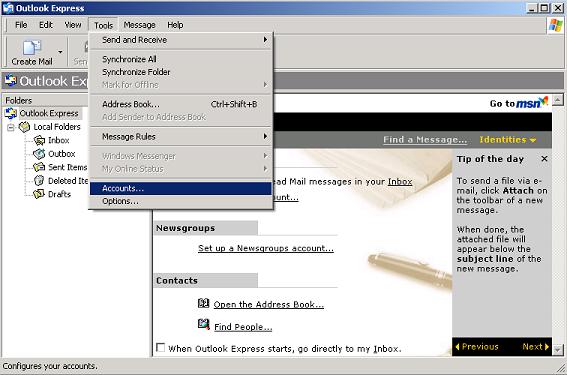Close the Tip of the day pane
The height and width of the screenshot is (375, 567).
tap(544, 159)
